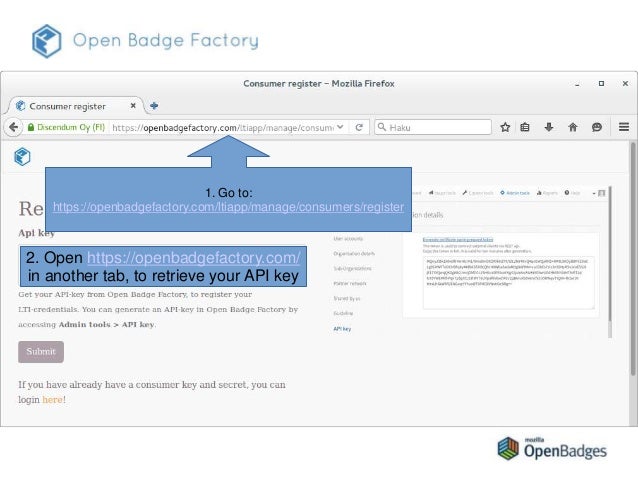Open Creator tools menu item
Screen dimensions: 638x479
tap(478, 193)
